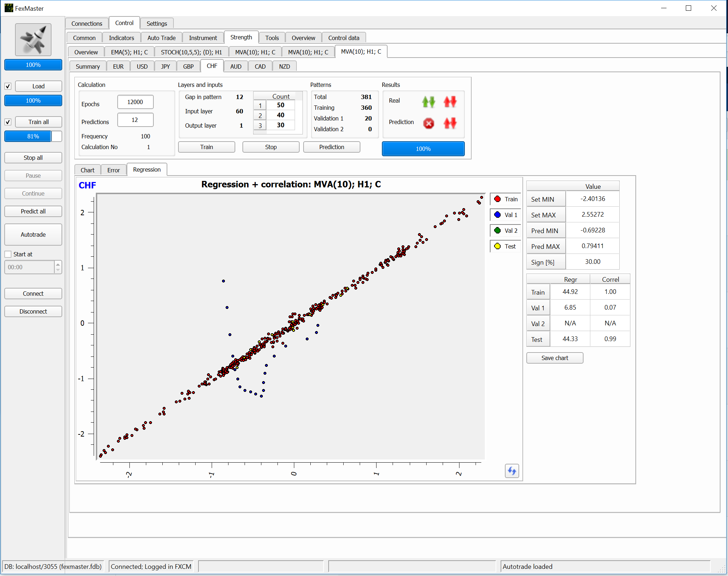The height and width of the screenshot is (576, 728).
Task: Uncheck the Train all checkbox
Action: click(8, 122)
